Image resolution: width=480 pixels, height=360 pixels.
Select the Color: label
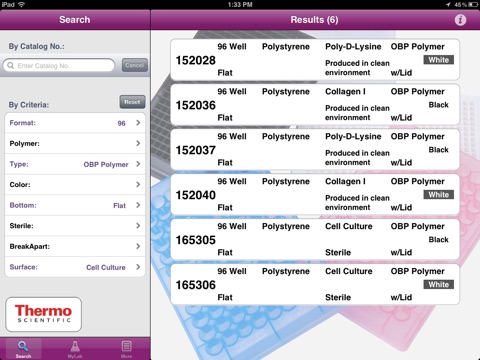click(x=20, y=185)
